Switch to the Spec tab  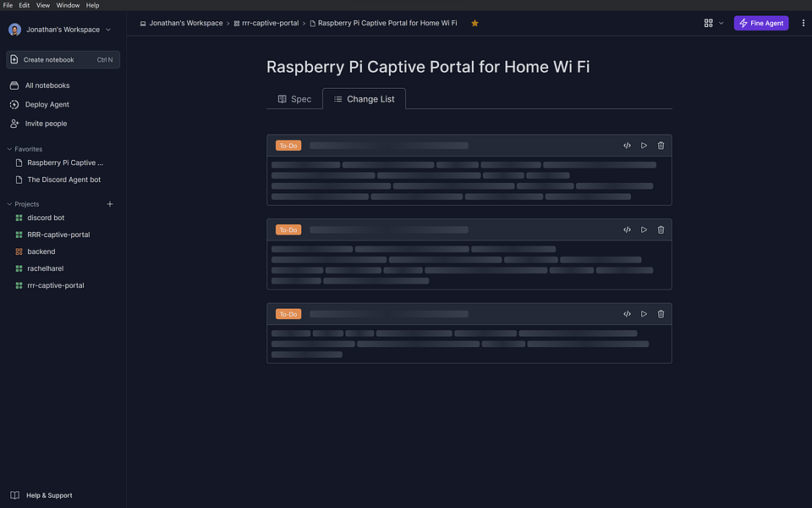point(295,98)
